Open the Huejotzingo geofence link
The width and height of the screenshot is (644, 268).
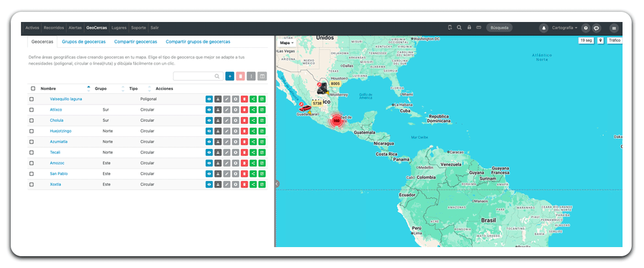pyautogui.click(x=61, y=131)
